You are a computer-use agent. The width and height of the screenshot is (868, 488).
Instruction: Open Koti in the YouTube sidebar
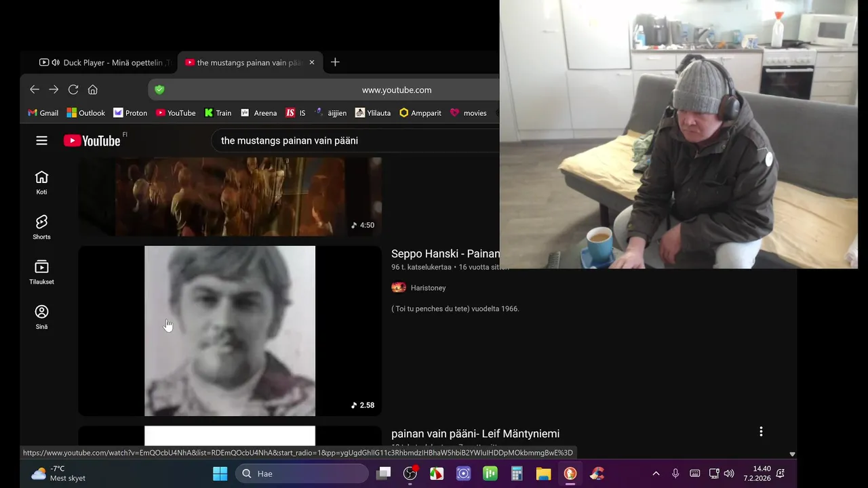[x=41, y=183]
